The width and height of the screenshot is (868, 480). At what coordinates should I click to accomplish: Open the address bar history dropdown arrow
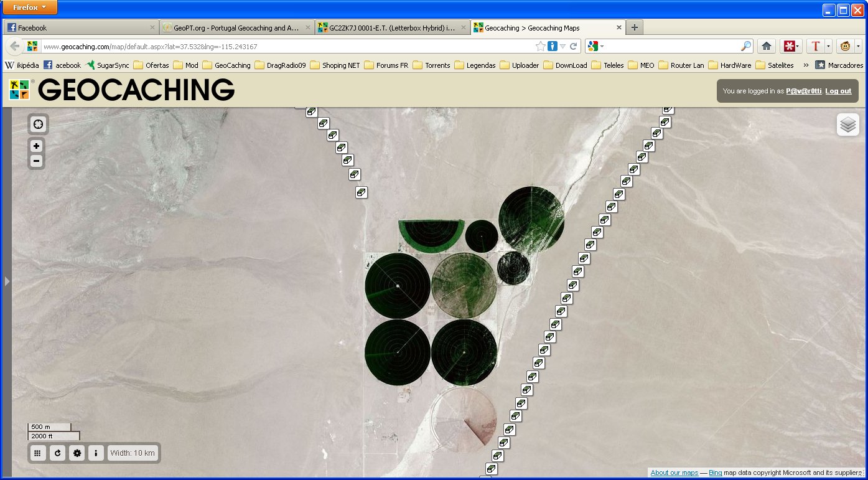tap(562, 46)
